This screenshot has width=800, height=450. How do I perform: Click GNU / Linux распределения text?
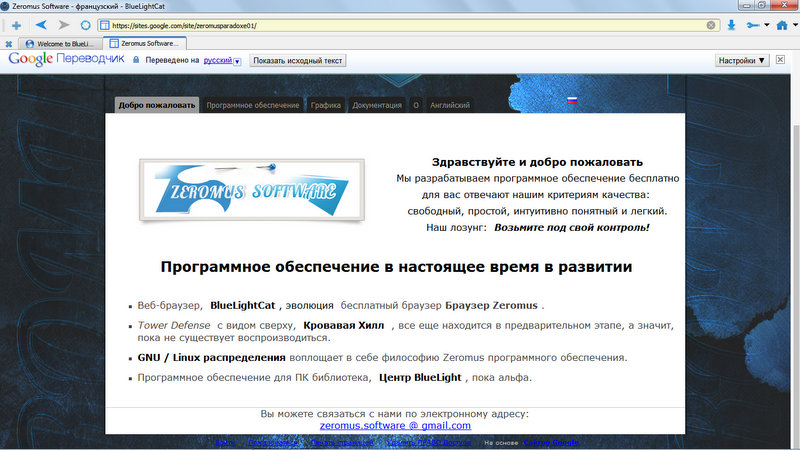(211, 358)
